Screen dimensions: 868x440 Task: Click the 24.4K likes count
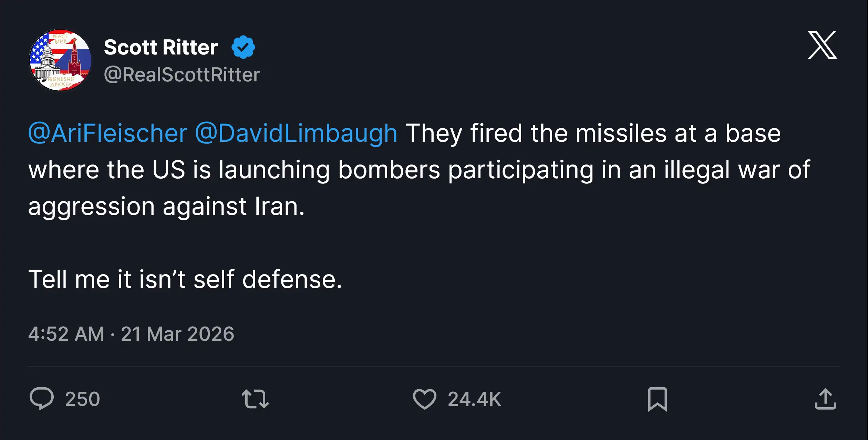click(474, 399)
